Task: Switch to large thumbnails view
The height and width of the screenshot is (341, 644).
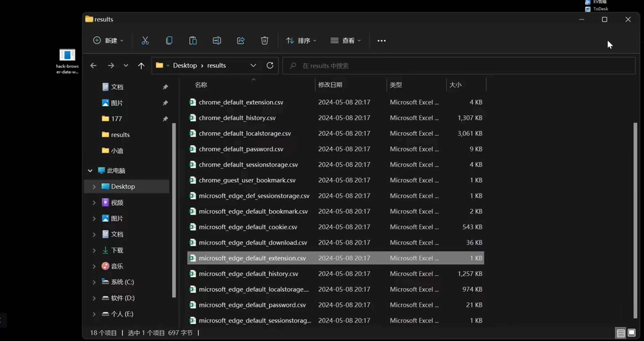Action: (x=632, y=333)
